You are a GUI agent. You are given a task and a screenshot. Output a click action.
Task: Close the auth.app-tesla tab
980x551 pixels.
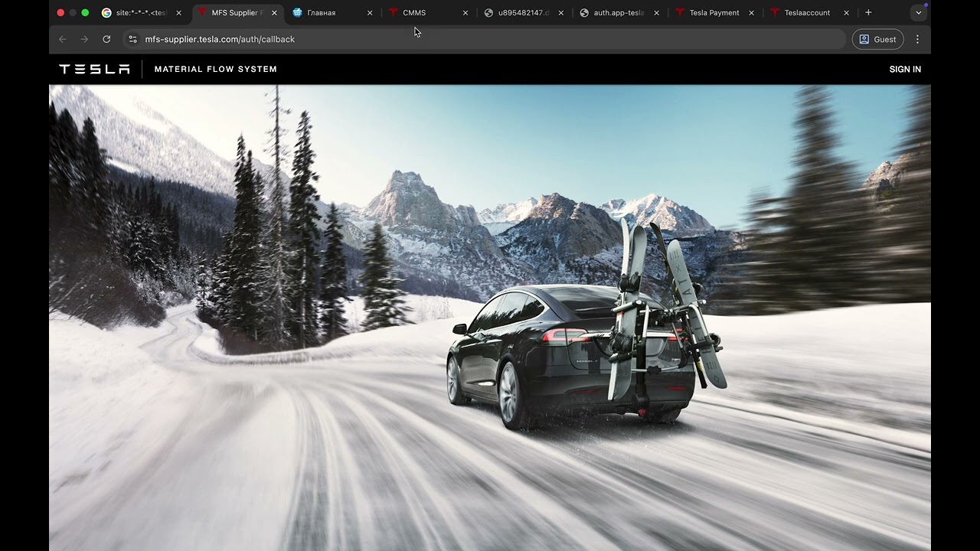(656, 13)
